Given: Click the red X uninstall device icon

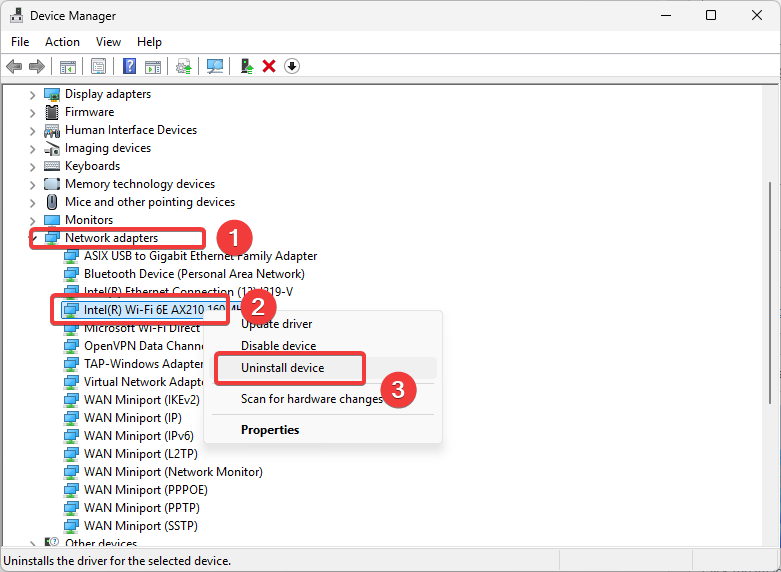Looking at the screenshot, I should tap(269, 66).
